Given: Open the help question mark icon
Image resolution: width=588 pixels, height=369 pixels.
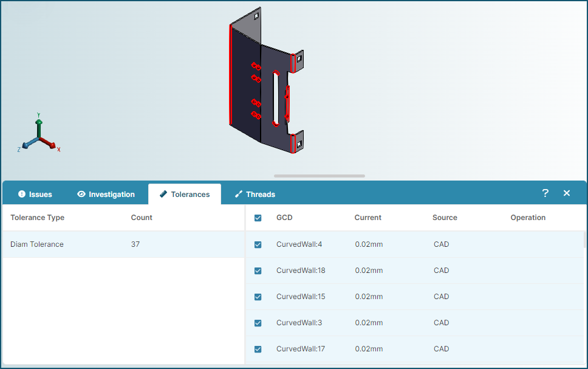Looking at the screenshot, I should (545, 193).
